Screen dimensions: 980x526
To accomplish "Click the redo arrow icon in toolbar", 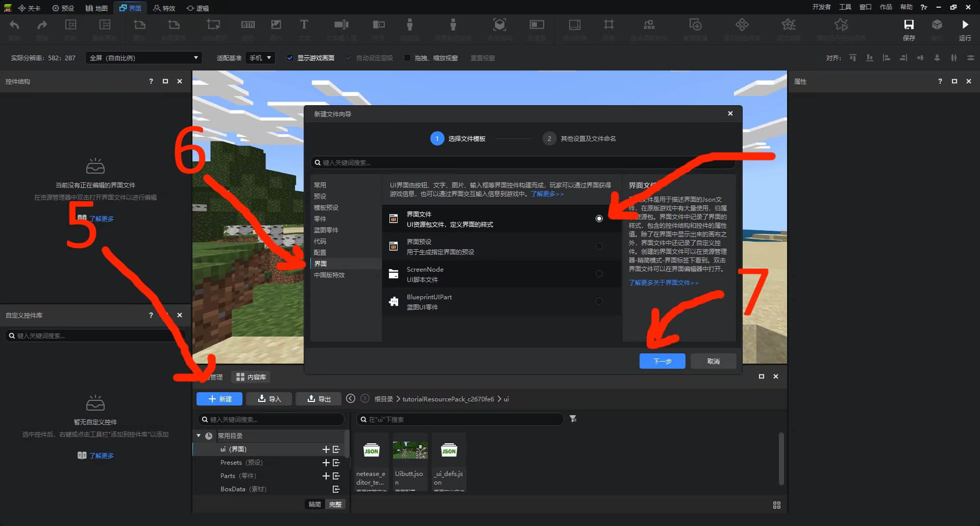I will (x=42, y=25).
